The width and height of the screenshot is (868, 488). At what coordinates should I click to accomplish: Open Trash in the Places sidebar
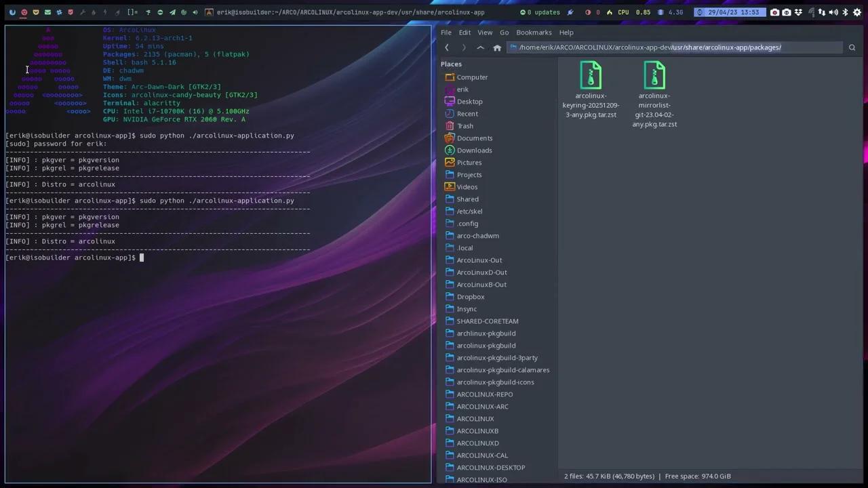click(465, 126)
